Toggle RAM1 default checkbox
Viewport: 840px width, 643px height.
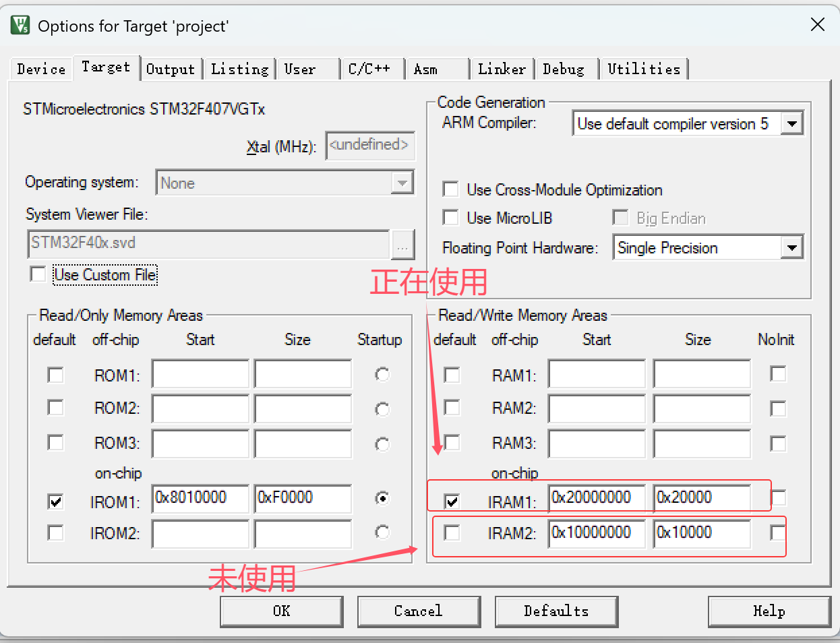tap(452, 375)
